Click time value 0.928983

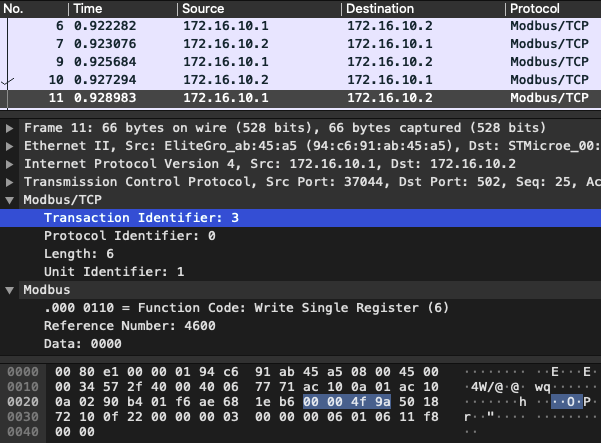pyautogui.click(x=105, y=98)
